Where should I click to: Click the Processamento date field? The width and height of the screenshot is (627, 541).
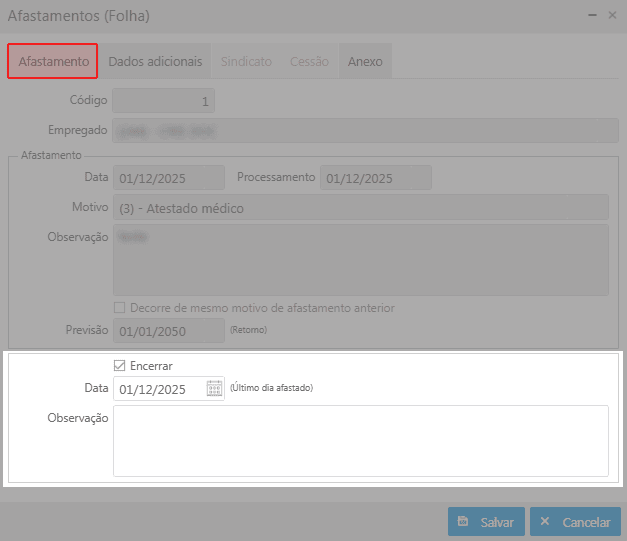[376, 178]
